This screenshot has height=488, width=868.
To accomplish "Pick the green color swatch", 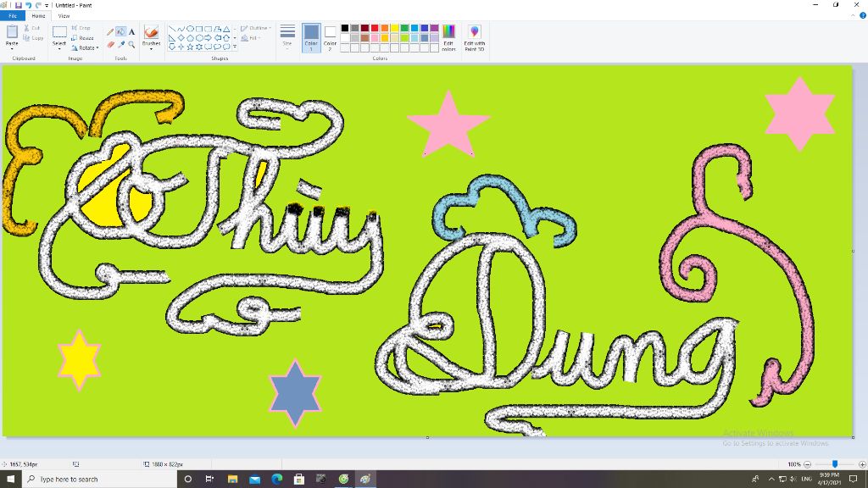I will click(x=404, y=28).
